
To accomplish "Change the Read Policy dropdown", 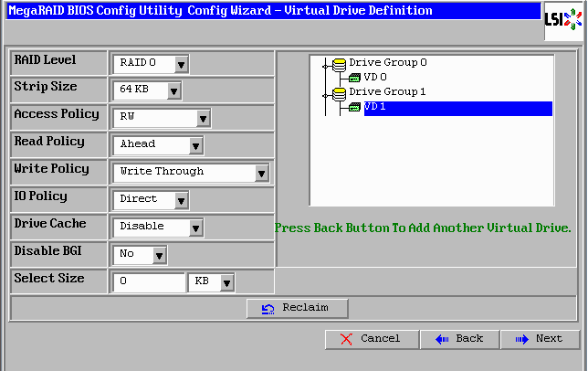I will [x=195, y=145].
